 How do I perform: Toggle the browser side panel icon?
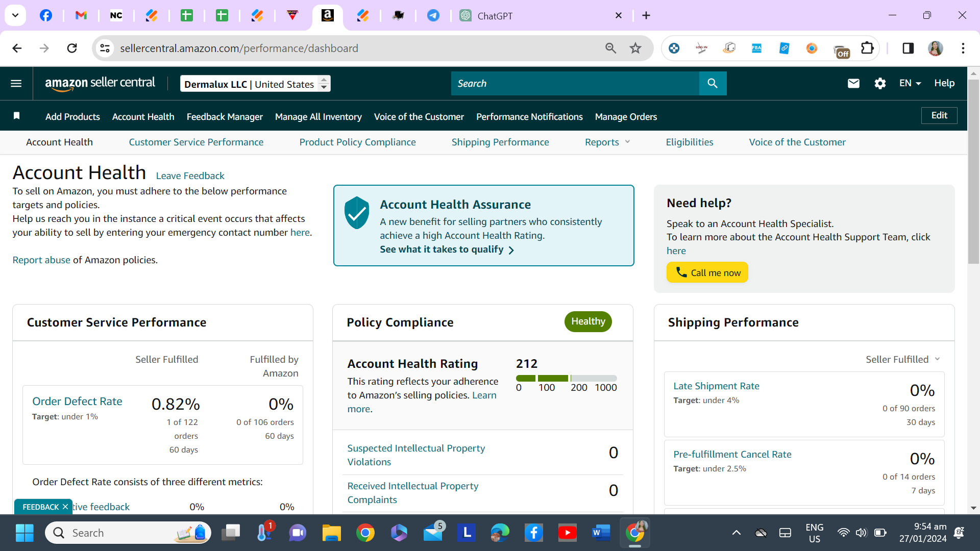click(x=908, y=48)
